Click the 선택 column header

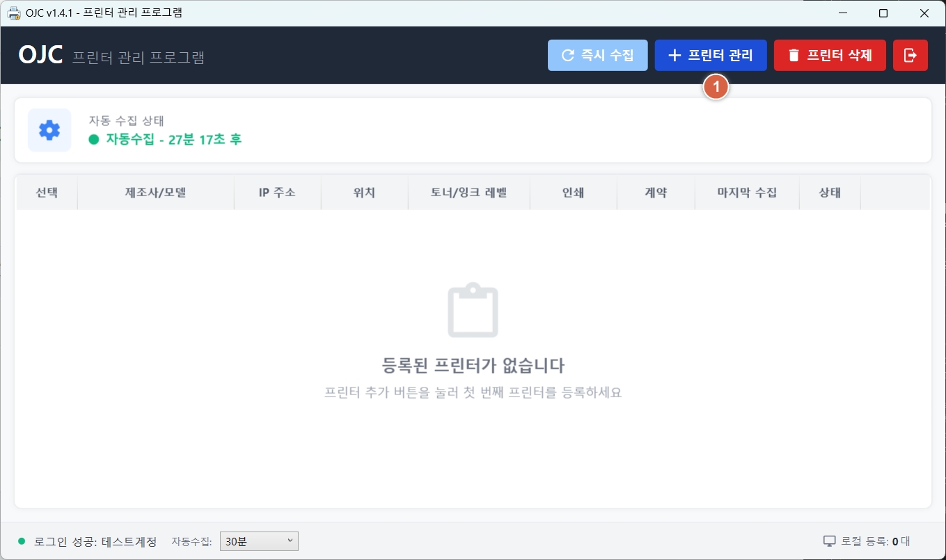(47, 193)
